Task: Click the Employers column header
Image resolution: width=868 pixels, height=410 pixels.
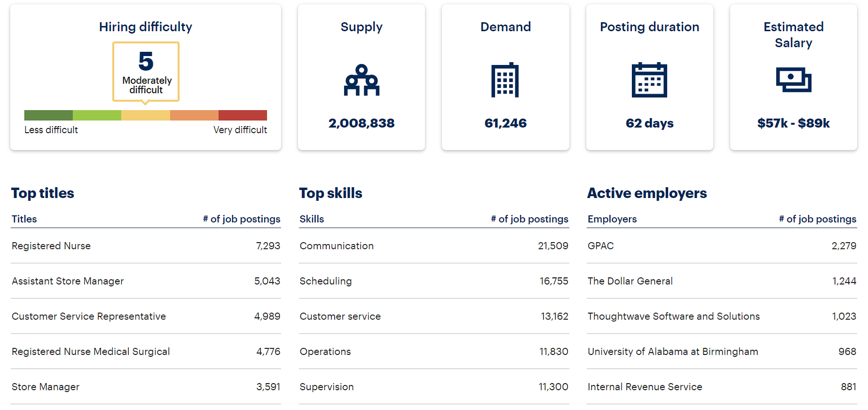Action: click(x=612, y=219)
